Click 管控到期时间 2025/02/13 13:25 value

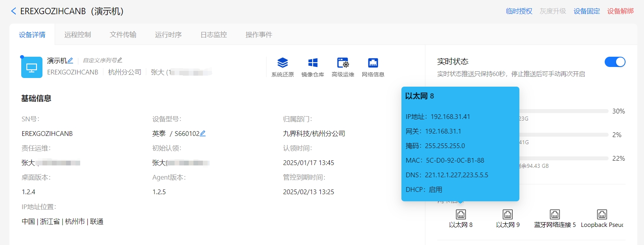[309, 192]
